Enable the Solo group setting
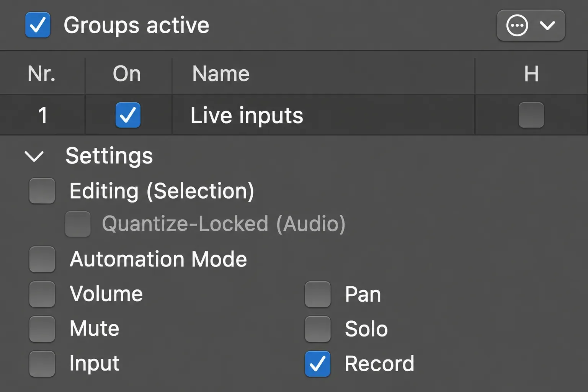 tap(318, 329)
